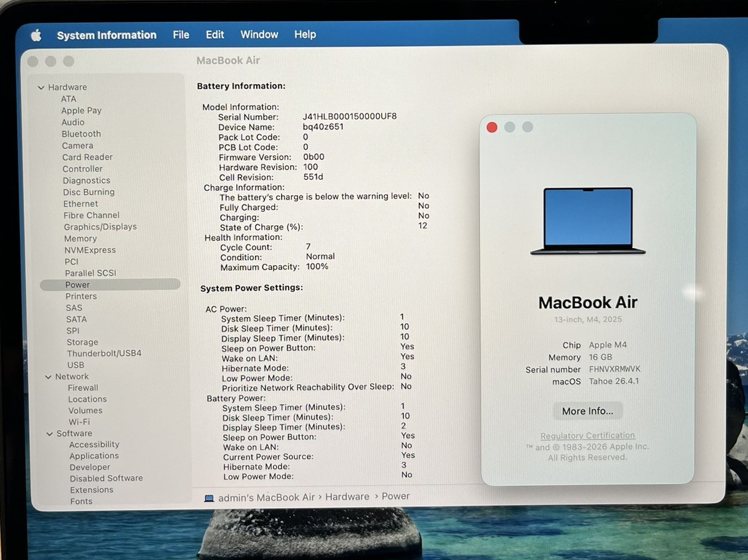Click device name value bq40z651
The image size is (748, 560).
coord(323,127)
